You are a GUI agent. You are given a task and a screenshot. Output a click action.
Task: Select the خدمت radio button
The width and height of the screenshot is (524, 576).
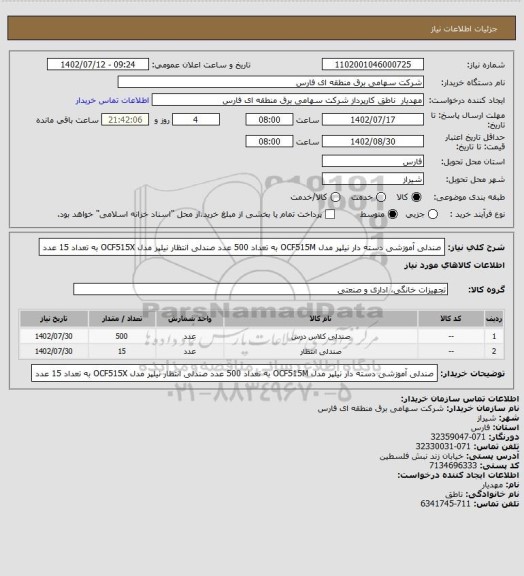pyautogui.click(x=381, y=197)
